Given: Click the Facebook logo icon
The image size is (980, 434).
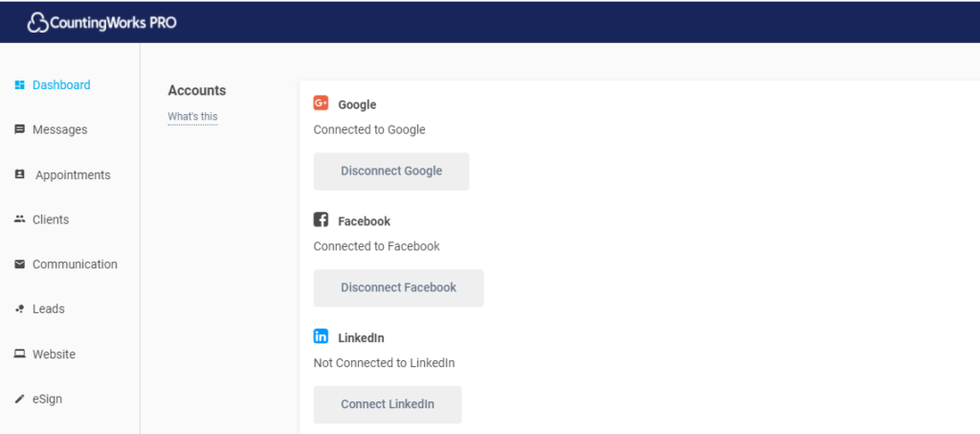Looking at the screenshot, I should [x=321, y=219].
